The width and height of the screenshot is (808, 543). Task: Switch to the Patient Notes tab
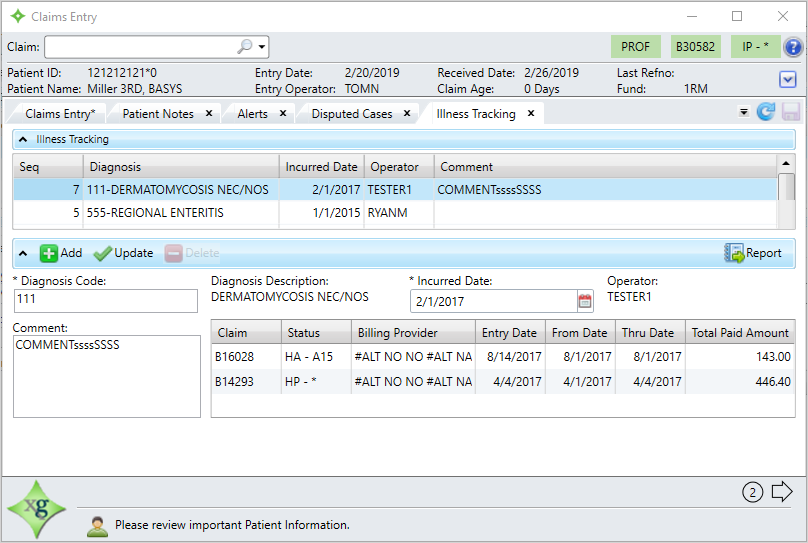tap(158, 114)
